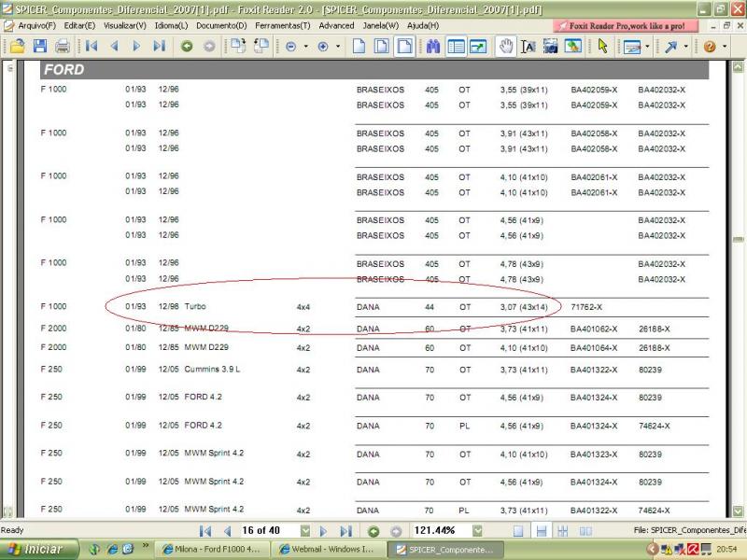
Task: Select facing pages layout in status bar
Action: 585,531
